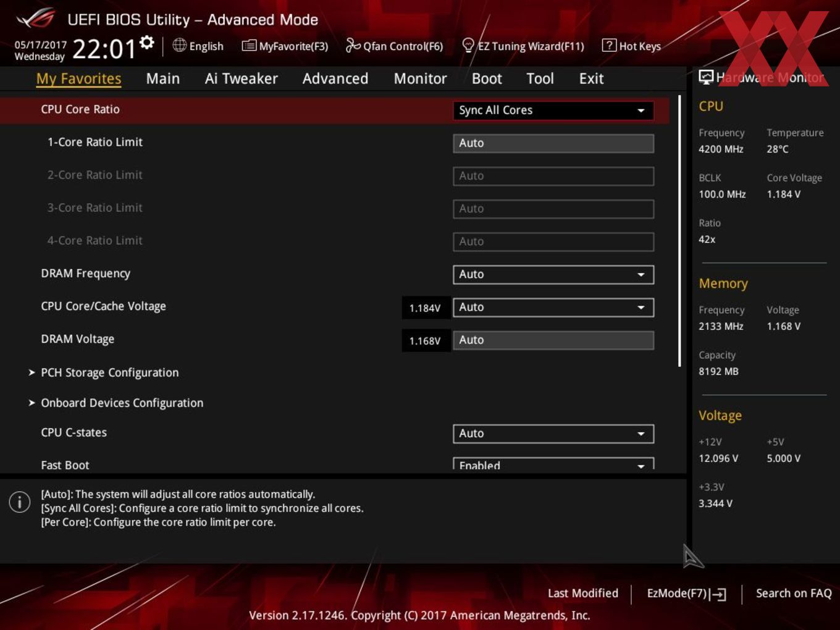
Task: Click the Qfan Control fan icon
Action: click(x=353, y=45)
